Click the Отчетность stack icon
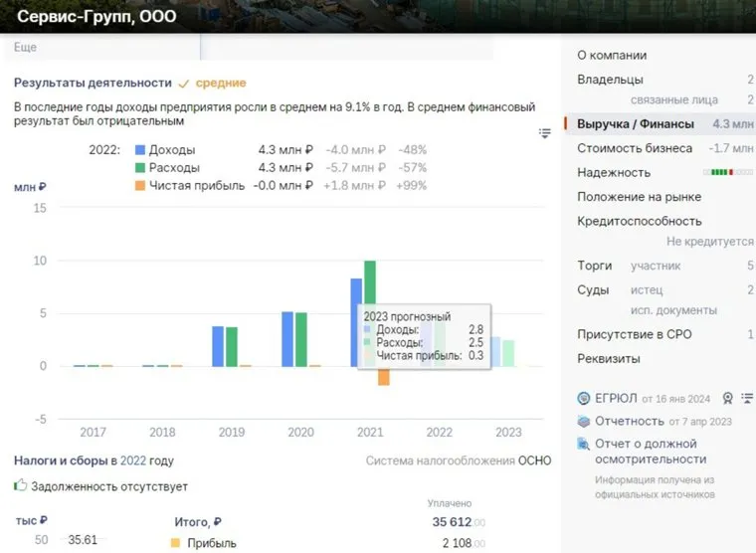This screenshot has height=553, width=756. click(x=584, y=422)
